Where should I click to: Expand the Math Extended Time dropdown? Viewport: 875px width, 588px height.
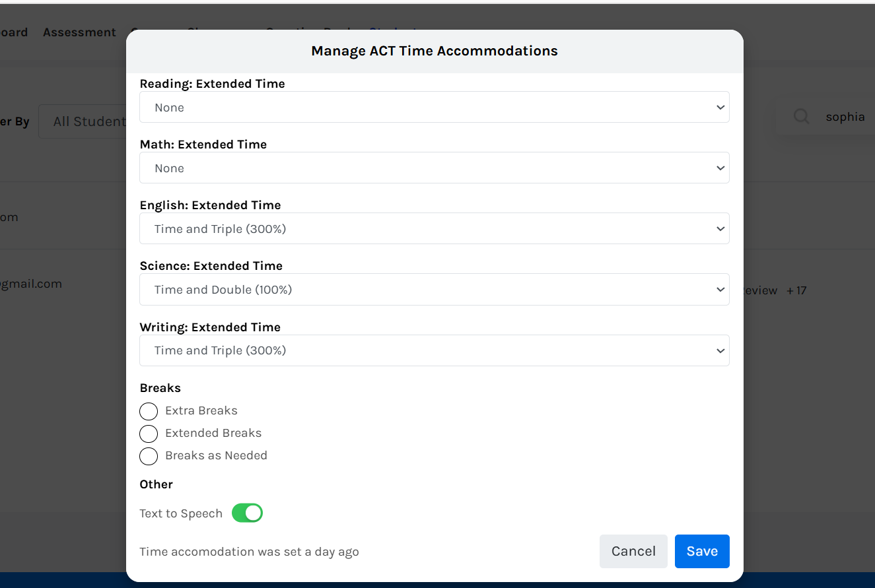tap(434, 168)
